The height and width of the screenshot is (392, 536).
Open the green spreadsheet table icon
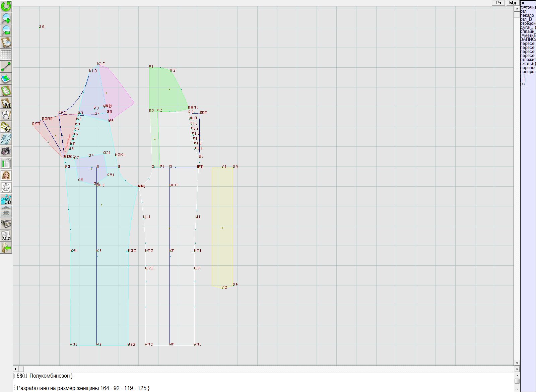[x=6, y=164]
